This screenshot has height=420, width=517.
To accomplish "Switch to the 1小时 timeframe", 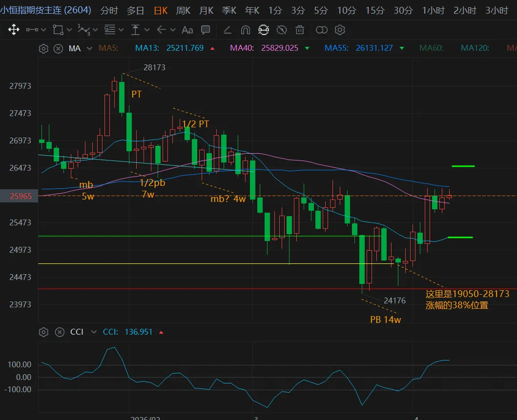I will (433, 11).
